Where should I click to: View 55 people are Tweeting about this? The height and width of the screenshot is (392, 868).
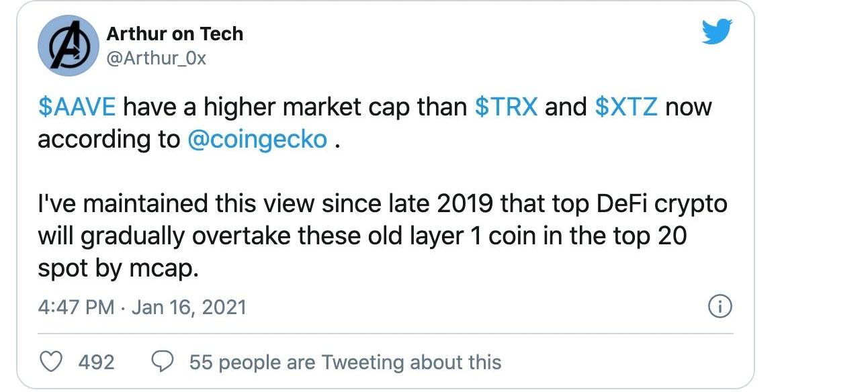click(345, 362)
